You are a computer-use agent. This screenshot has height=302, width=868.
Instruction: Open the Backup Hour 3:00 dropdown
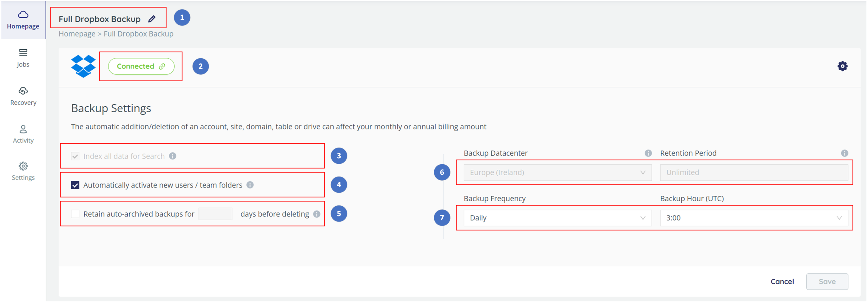point(754,218)
